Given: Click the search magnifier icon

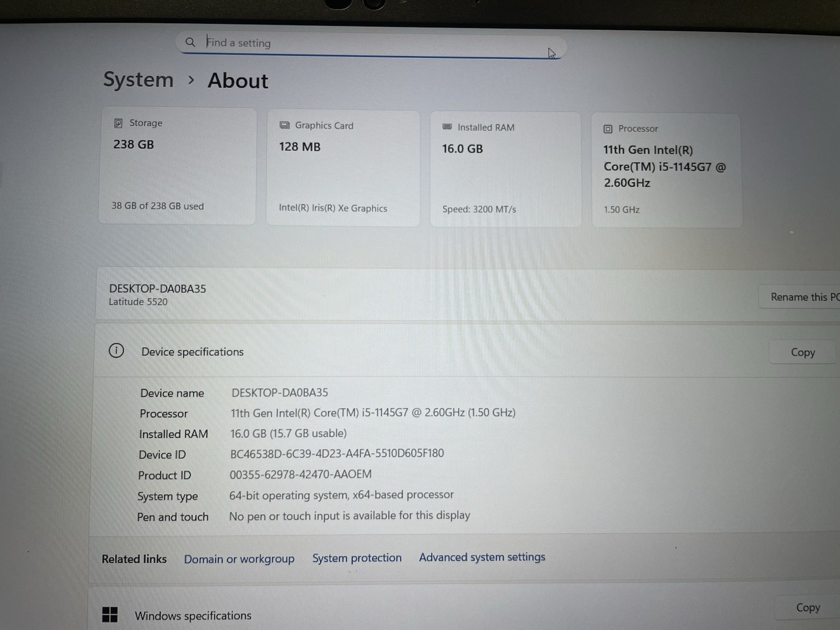Looking at the screenshot, I should pyautogui.click(x=191, y=42).
